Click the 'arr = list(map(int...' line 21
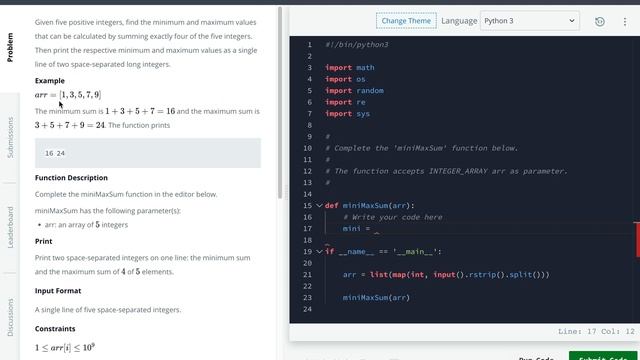Screen dimensions: 640x360 pyautogui.click(x=446, y=275)
